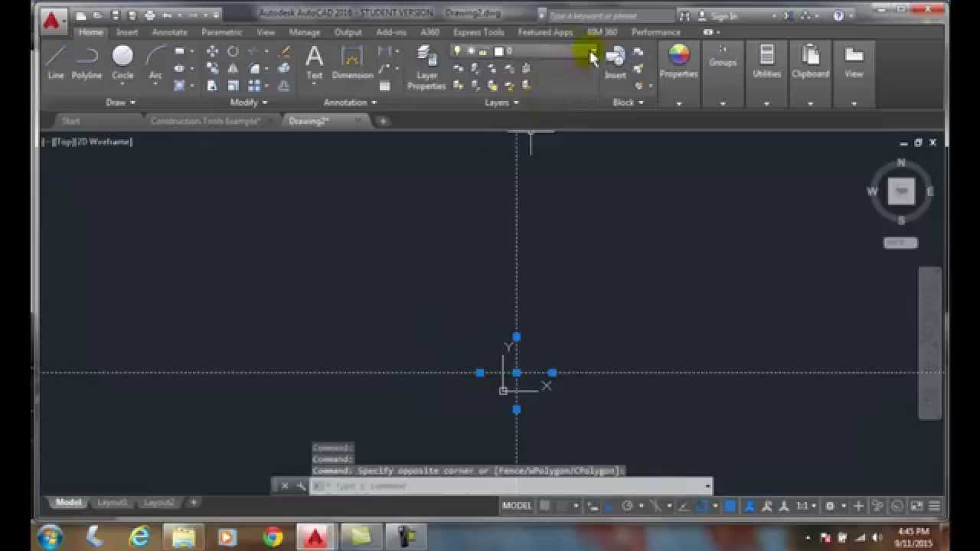Select the Move tool in Modify panel
Image resolution: width=980 pixels, height=551 pixels.
(212, 51)
